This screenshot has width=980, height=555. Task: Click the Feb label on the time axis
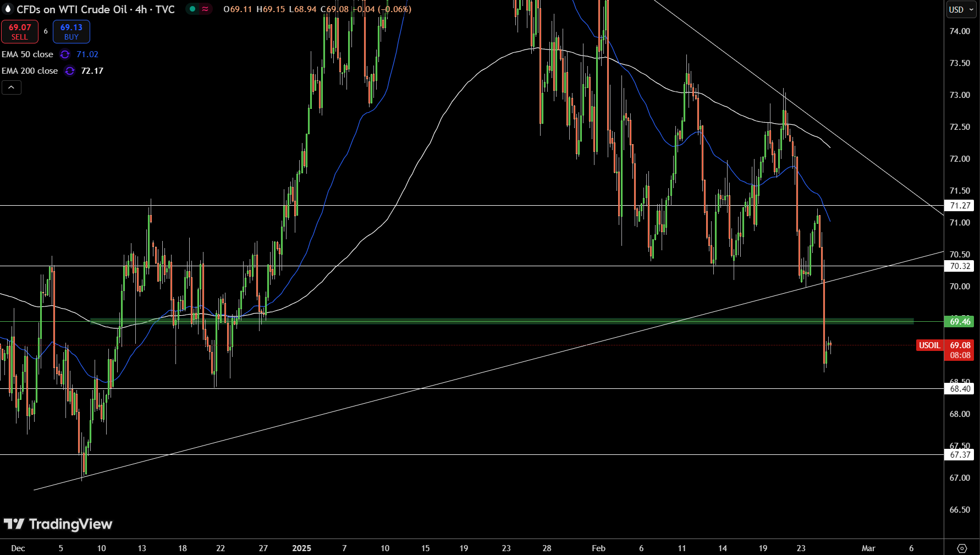(598, 548)
